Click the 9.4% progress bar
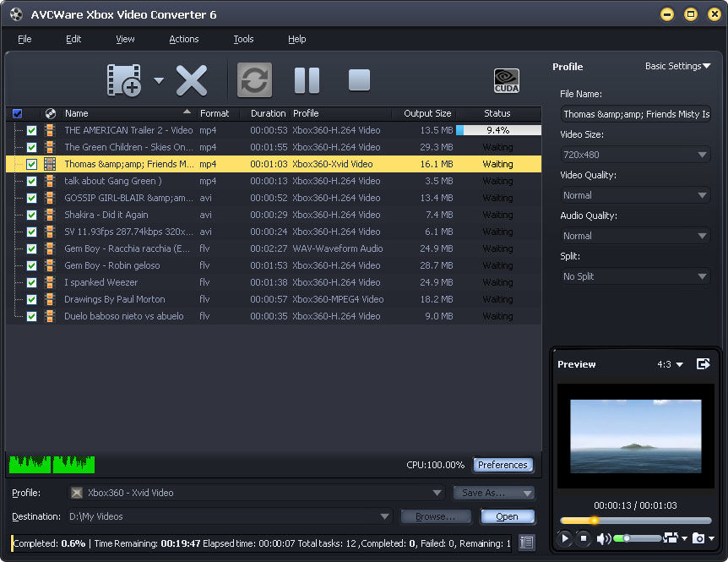The image size is (728, 562). pos(498,130)
